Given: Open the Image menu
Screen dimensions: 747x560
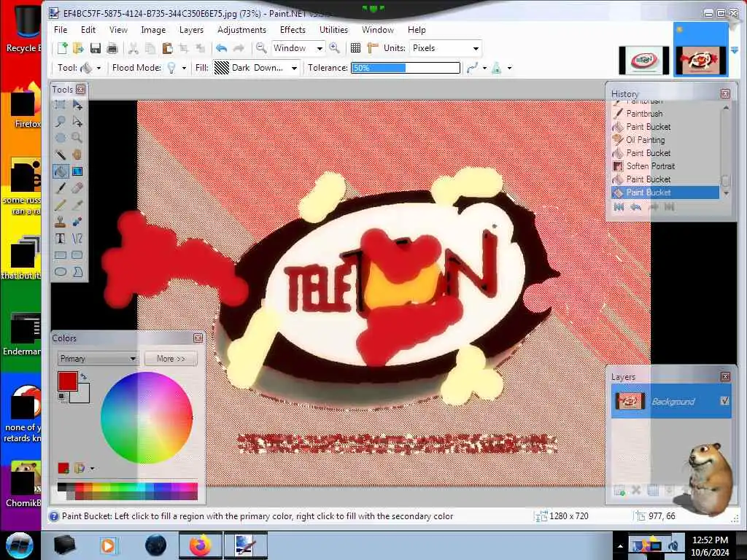Looking at the screenshot, I should click(153, 29).
